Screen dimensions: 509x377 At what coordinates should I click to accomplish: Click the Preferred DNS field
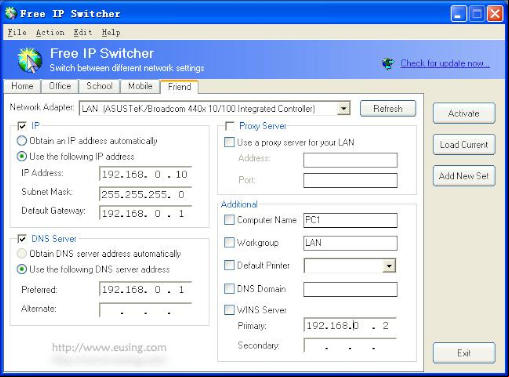pos(146,289)
